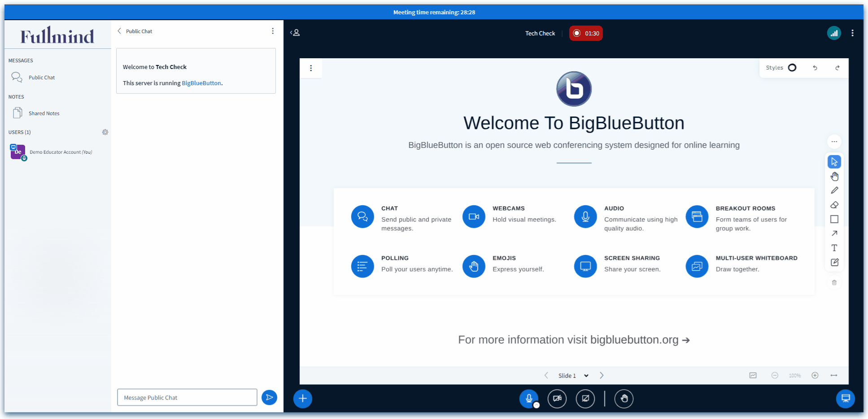Screen dimensions: 868x419
Task: Click the Multi-User Whiteboard icon on slide
Action: 697,267
